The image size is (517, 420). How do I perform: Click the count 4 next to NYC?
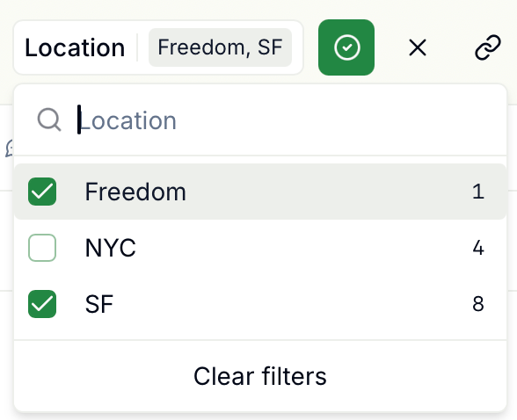[478, 248]
